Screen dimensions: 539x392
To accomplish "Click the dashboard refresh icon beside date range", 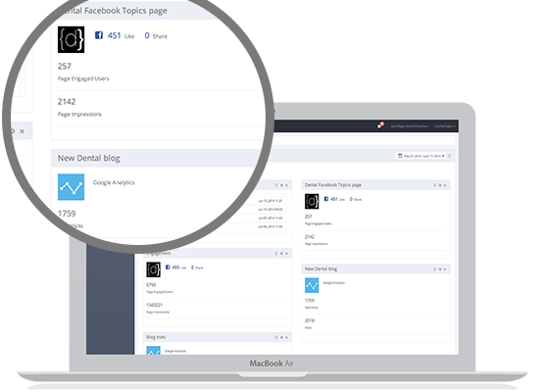I will click(x=450, y=156).
